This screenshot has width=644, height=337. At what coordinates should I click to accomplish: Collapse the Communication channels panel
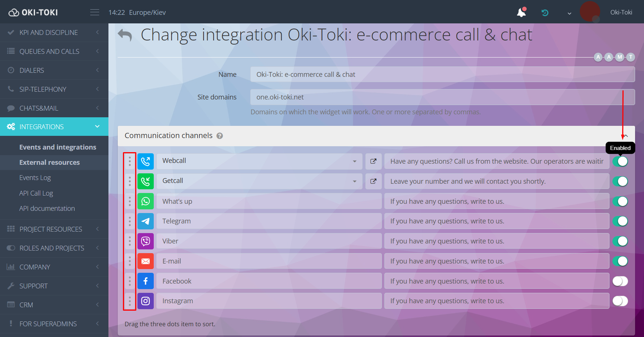(626, 136)
